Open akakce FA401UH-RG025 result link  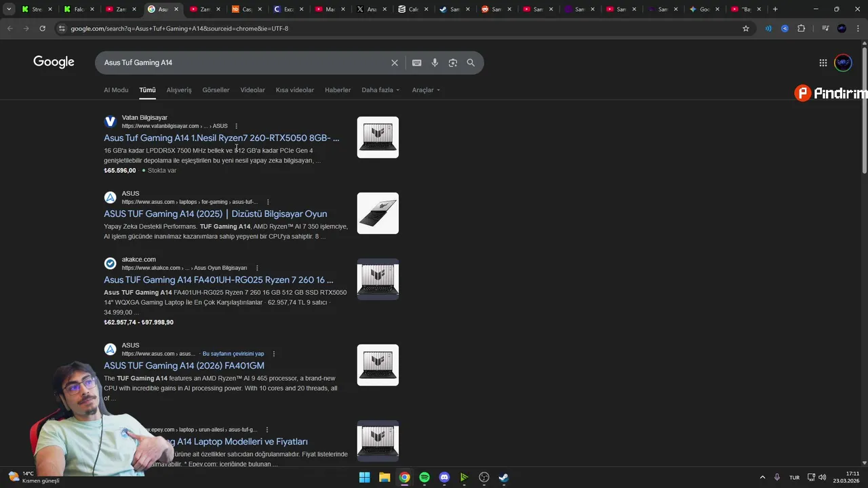point(218,280)
